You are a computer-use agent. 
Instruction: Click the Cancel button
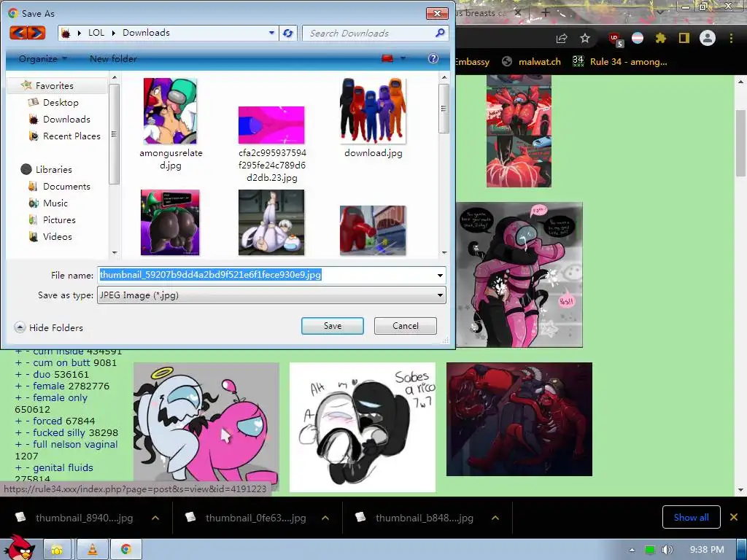[406, 326]
